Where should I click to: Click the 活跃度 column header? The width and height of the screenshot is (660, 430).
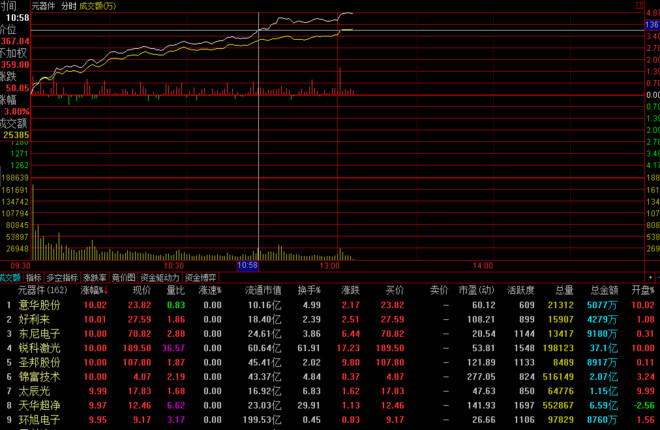(522, 290)
